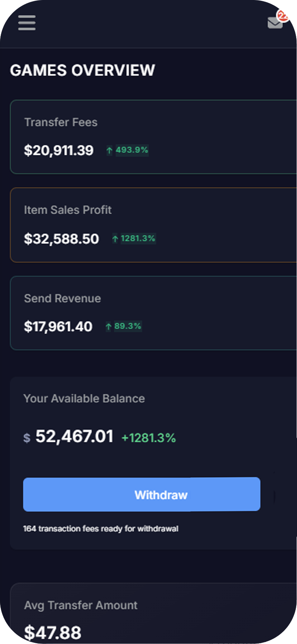This screenshot has width=297, height=644.
Task: Select the Avg Transfer Amount card
Action: click(153, 613)
